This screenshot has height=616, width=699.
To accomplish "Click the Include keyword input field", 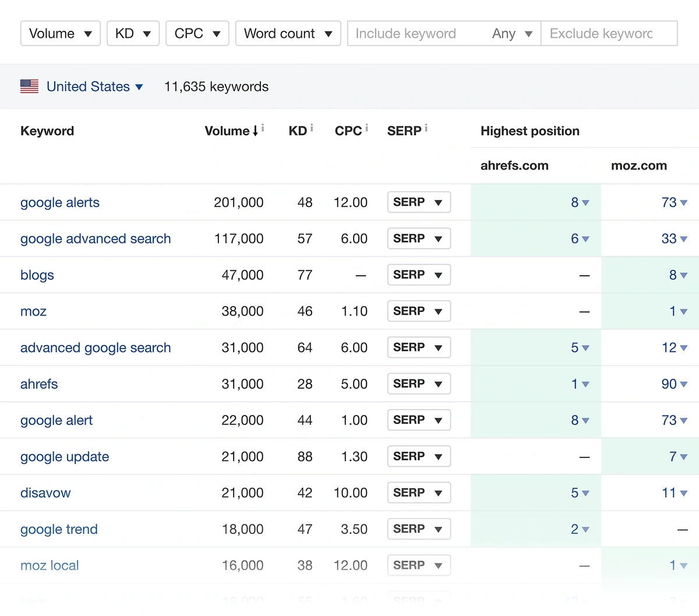I will pos(415,33).
